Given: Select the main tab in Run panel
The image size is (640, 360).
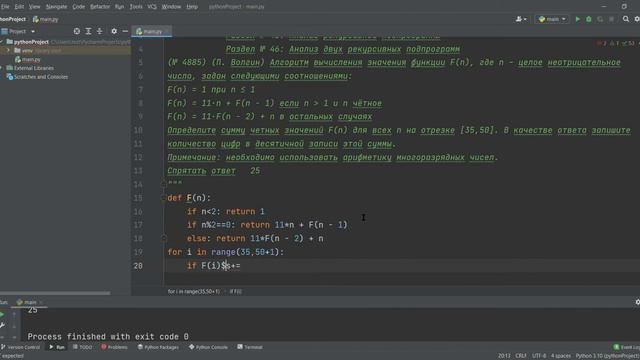Looking at the screenshot, I should [29, 302].
